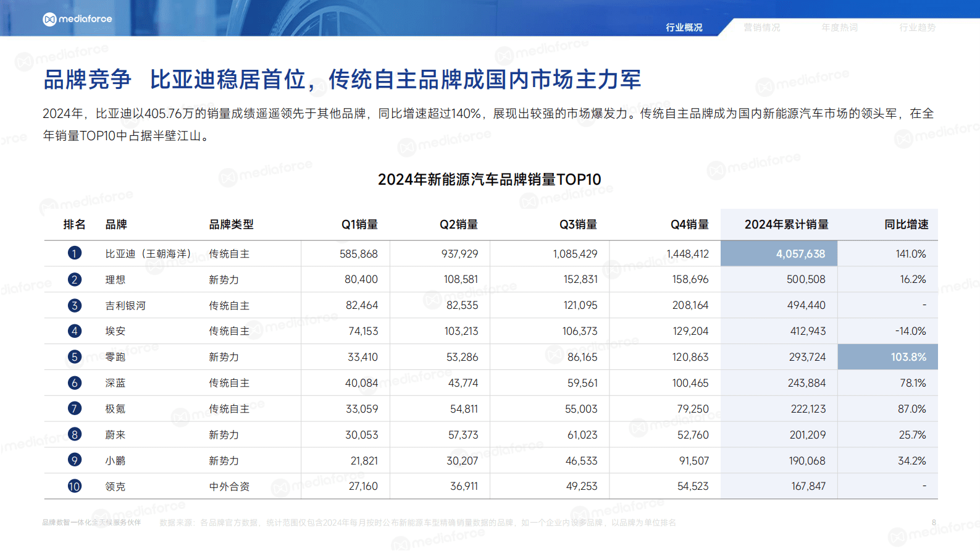980x551 pixels.
Task: Click the Q2销量 column header
Action: tap(459, 224)
